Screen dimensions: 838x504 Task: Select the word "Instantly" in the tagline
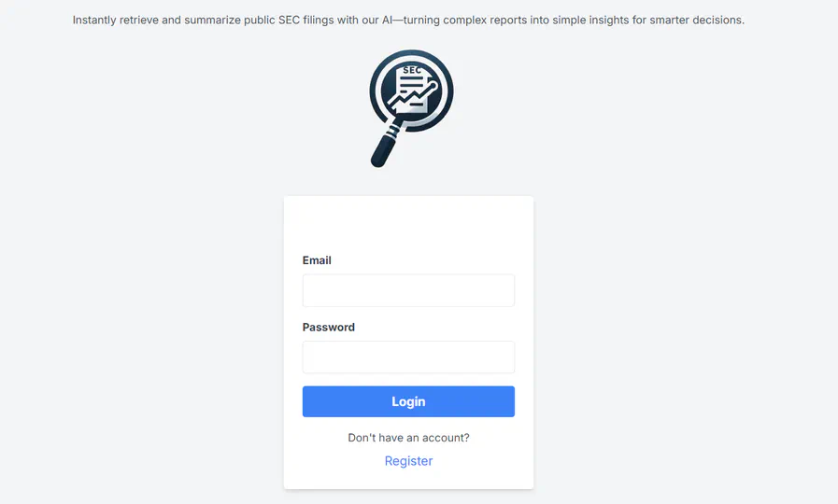(94, 21)
